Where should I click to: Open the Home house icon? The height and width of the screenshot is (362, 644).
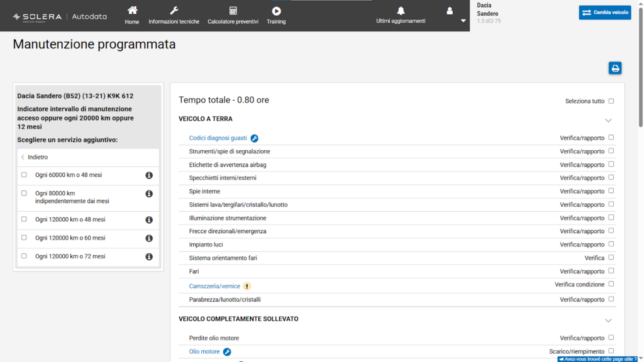(132, 10)
